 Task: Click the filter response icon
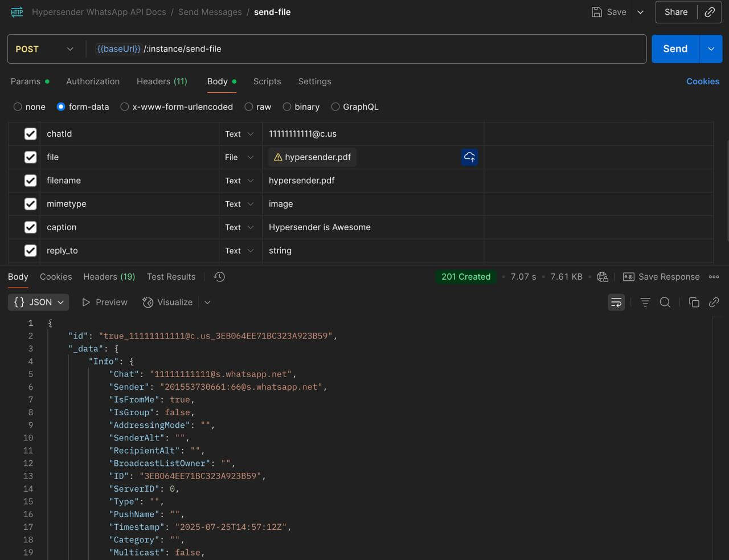(x=645, y=303)
